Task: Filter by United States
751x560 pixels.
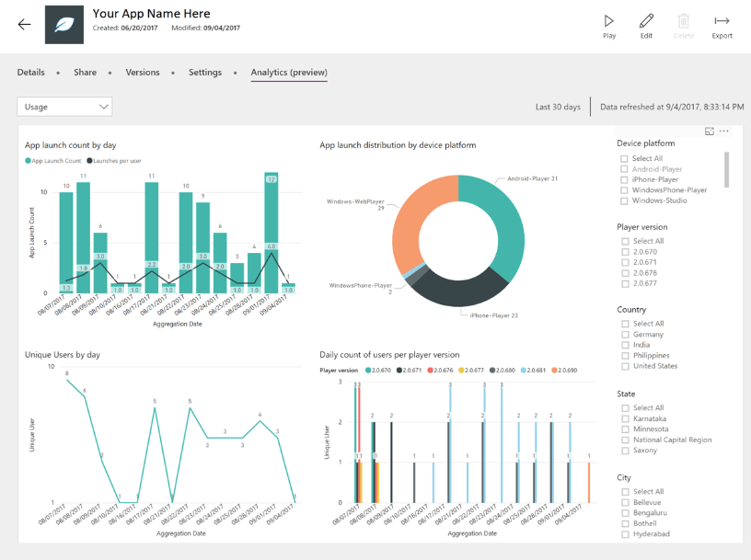Action: pos(625,366)
